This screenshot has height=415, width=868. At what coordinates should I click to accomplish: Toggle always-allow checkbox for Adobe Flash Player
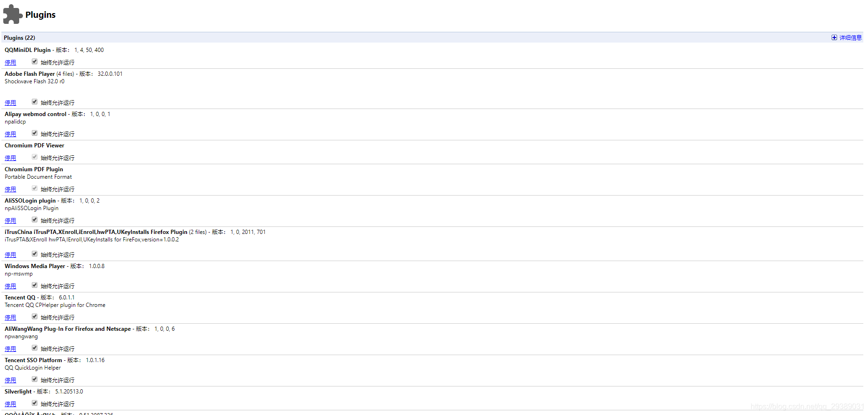(x=35, y=102)
